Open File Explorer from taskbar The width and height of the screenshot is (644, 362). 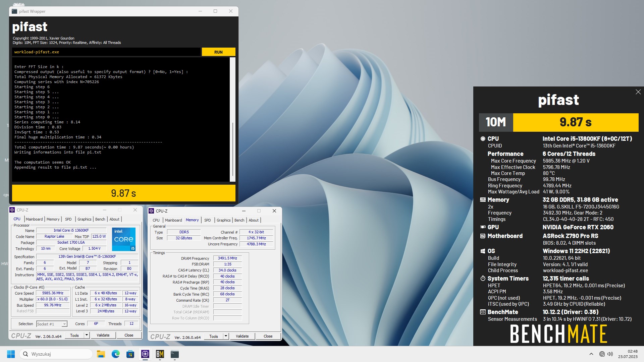[x=101, y=354]
